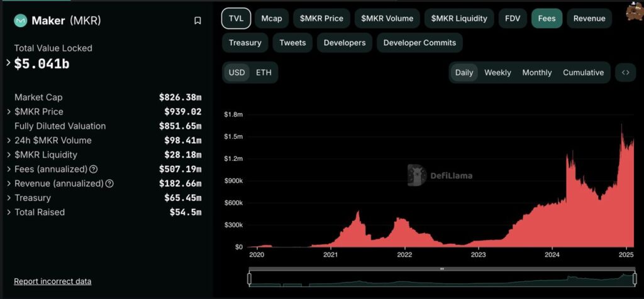Enable the Developer Commits series
The width and height of the screenshot is (644, 299).
point(419,43)
